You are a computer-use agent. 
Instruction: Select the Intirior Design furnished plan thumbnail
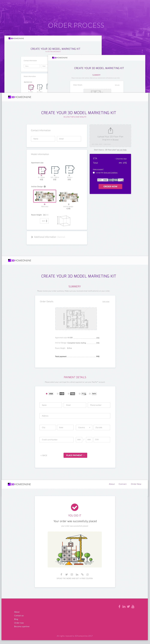[69, 196]
